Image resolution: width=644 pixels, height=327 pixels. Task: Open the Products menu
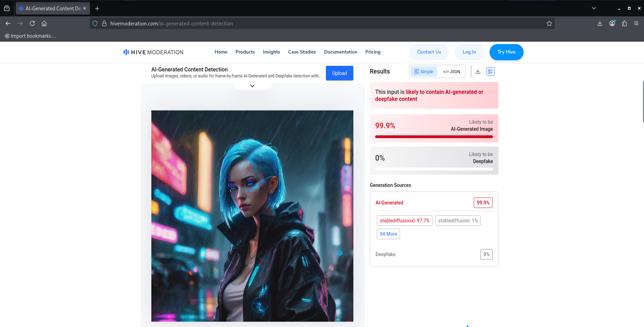point(245,52)
